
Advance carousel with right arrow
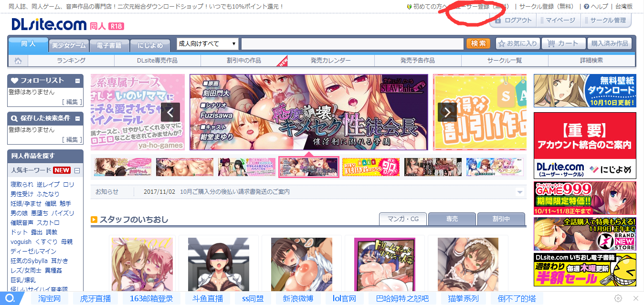click(447, 112)
